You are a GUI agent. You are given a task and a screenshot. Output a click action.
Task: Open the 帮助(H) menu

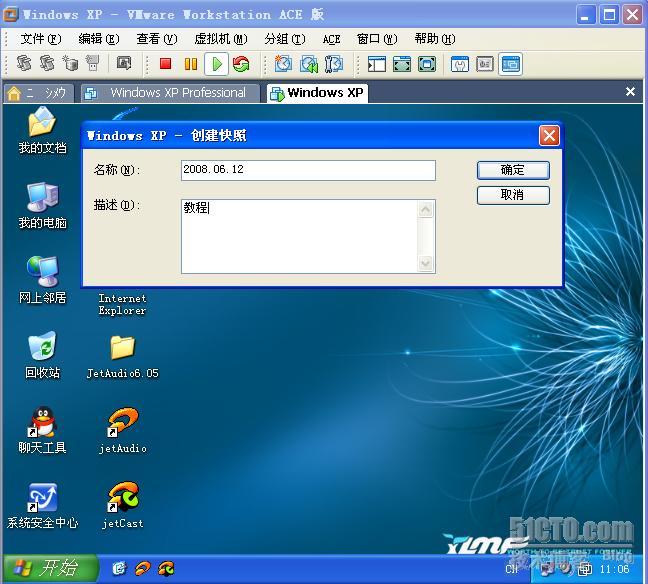pyautogui.click(x=435, y=39)
